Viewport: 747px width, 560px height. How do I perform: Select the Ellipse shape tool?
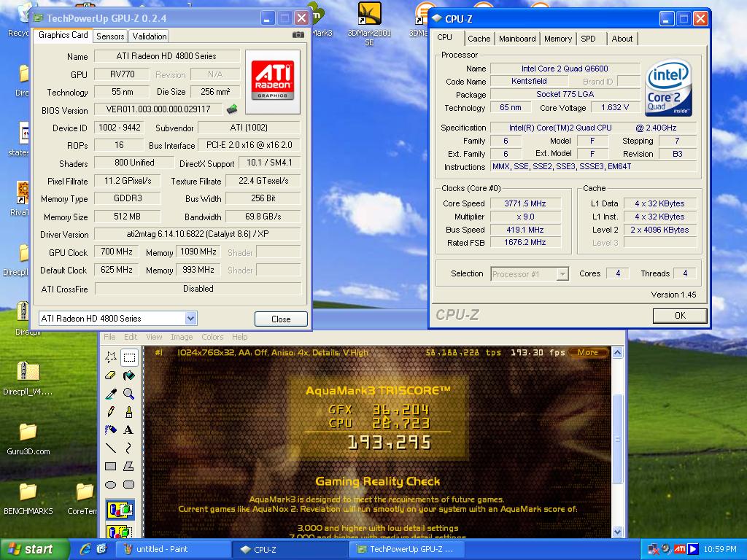click(x=111, y=485)
